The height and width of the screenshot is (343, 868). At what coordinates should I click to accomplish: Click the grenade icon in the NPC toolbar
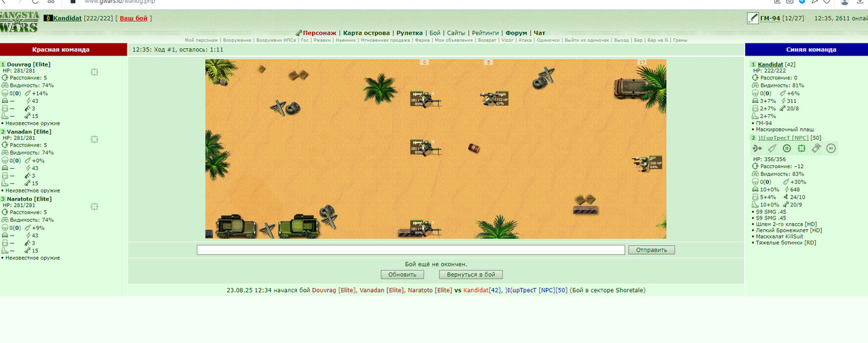coord(816,148)
